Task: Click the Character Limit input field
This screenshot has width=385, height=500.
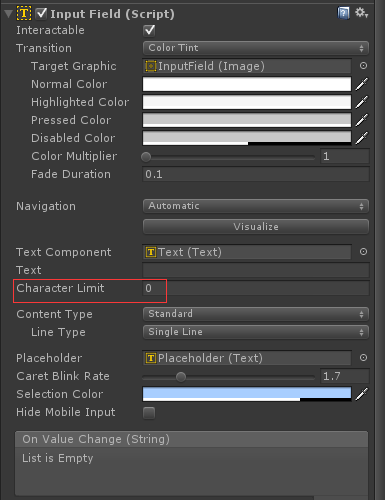Action: click(x=256, y=288)
